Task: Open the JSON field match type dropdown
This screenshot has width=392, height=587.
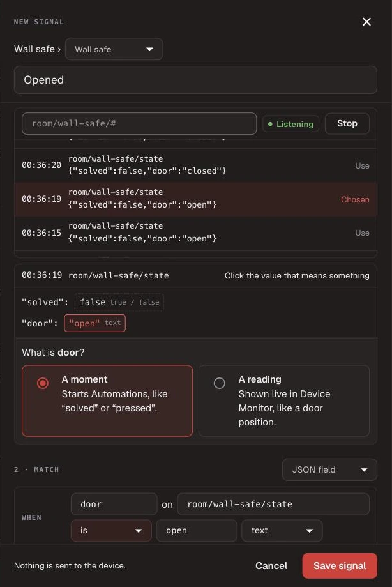Action: [x=329, y=469]
